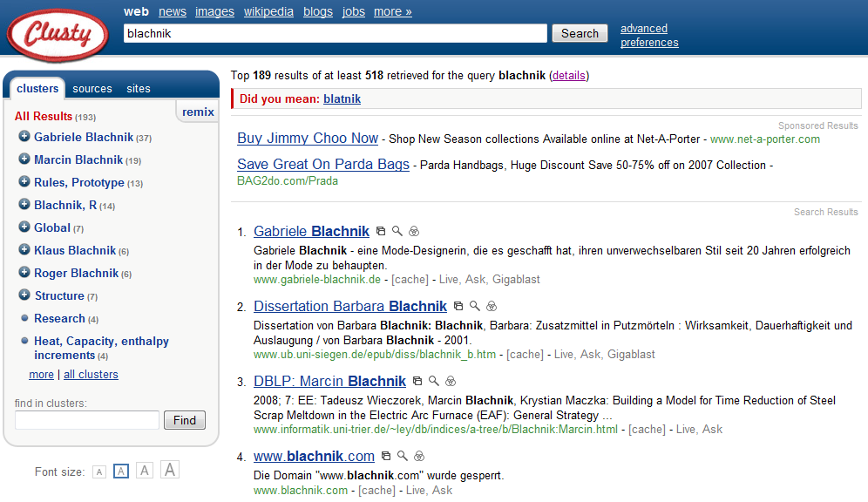Open the Buy Jimmy Choo Now ad
Image resolution: width=868 pixels, height=502 pixels.
[x=308, y=138]
